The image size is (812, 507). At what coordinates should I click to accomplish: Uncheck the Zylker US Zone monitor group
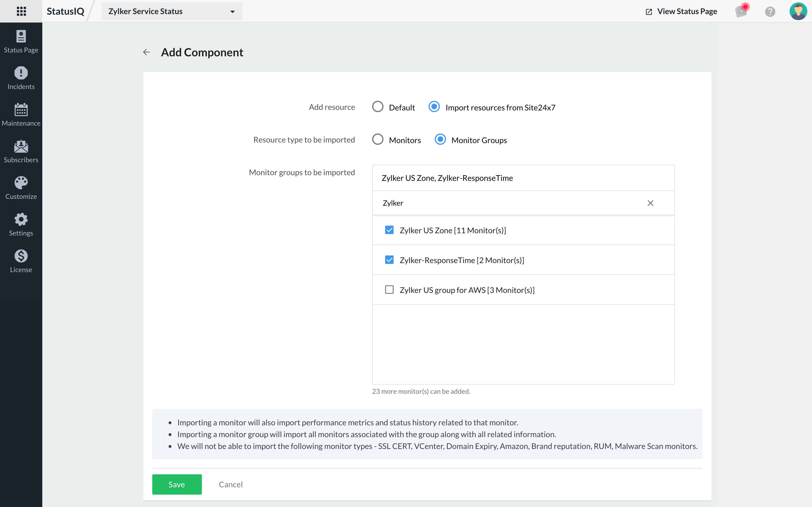tap(389, 230)
